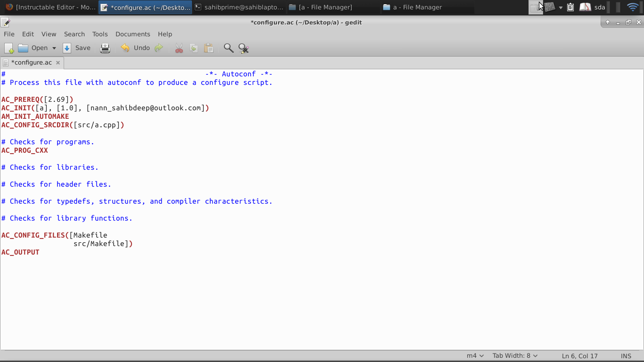Click the AC_CONFIG_SRCDIR([src/a.cpp]) line

[63, 125]
